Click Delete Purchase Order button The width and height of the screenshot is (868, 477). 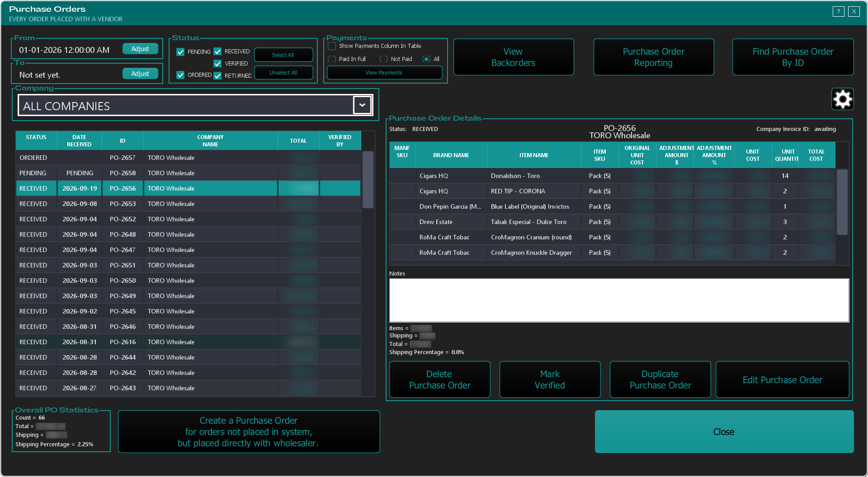coord(440,379)
